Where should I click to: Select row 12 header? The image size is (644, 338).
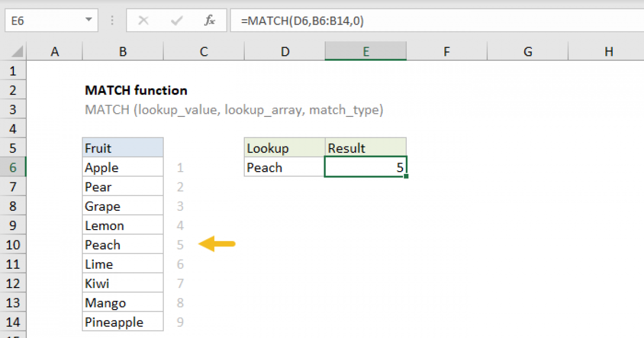13,283
